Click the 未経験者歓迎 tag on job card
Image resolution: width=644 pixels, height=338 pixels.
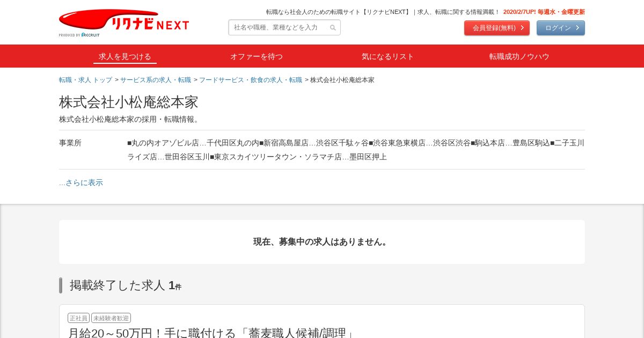point(111,318)
